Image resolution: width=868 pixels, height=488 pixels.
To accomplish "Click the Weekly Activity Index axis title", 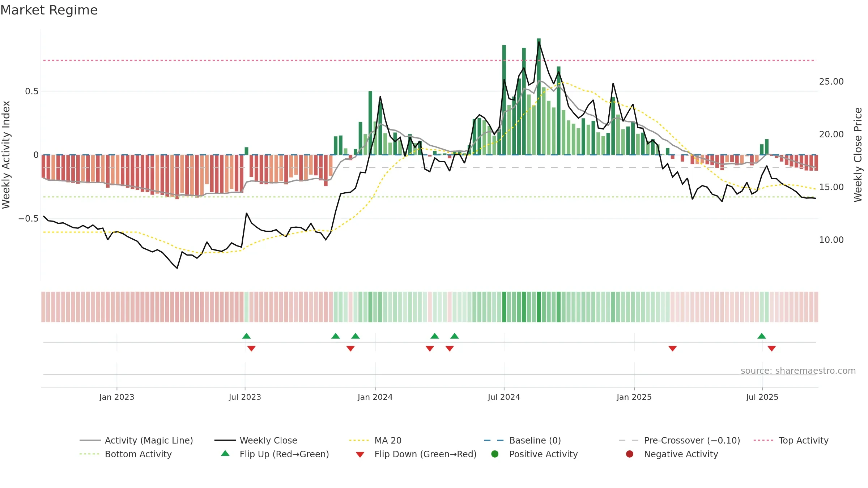I will click(6, 155).
